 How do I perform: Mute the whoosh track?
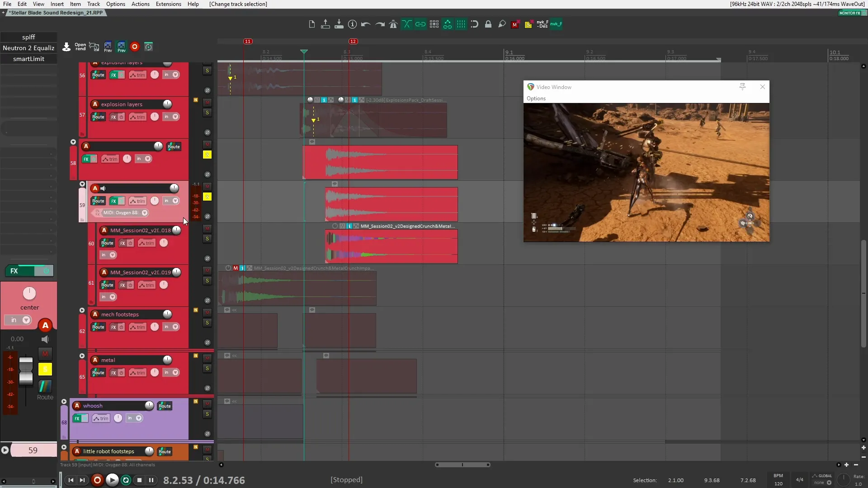207,404
